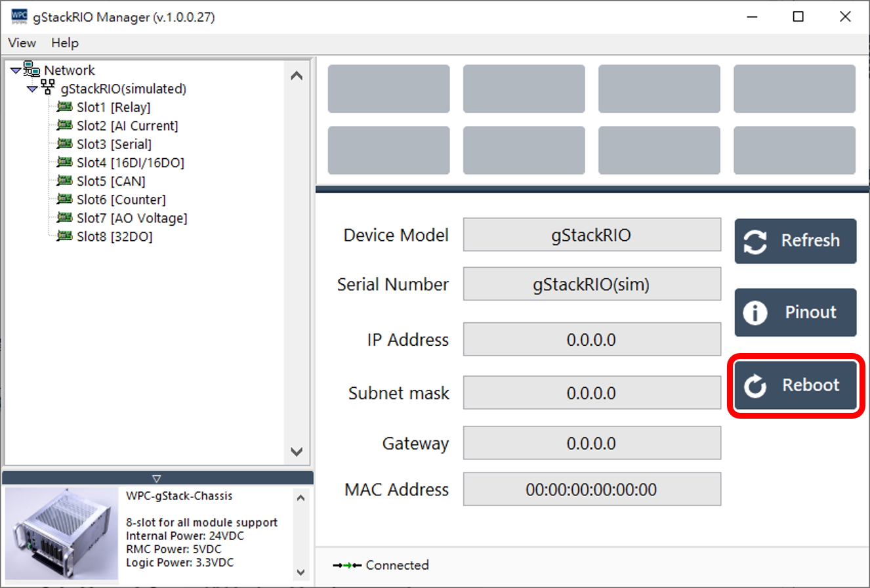Open the Help menu
Screen dimensions: 870x588
(65, 43)
